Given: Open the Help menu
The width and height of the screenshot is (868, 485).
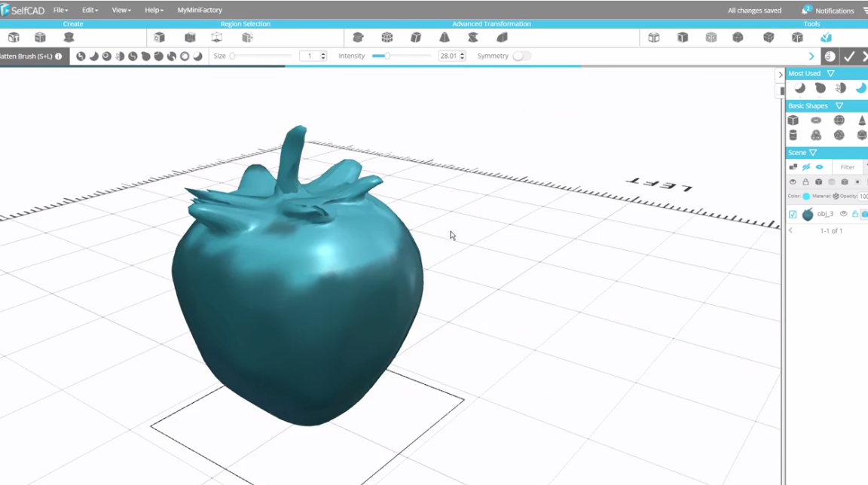Looking at the screenshot, I should click(154, 10).
